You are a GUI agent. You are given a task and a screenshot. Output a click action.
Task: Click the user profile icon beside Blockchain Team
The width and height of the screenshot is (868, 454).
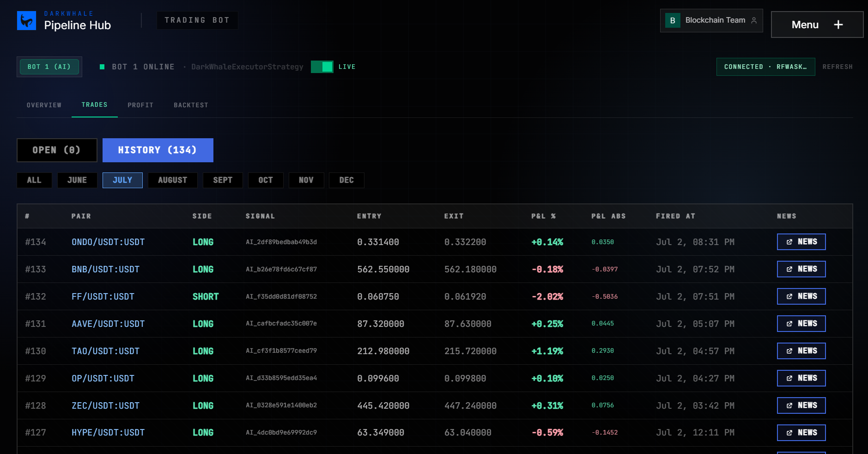(754, 20)
